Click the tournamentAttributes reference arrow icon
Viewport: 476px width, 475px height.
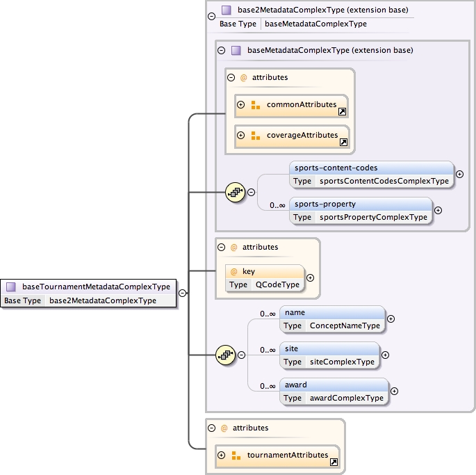coord(334,462)
